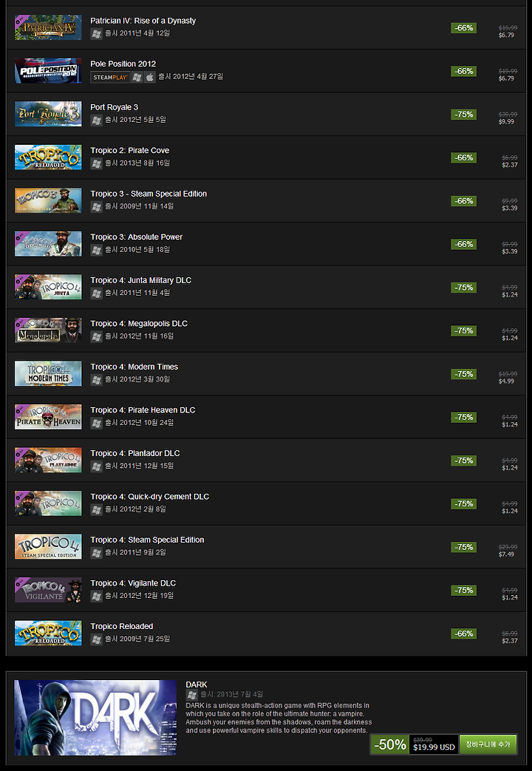Open the DARK game title link

coord(197,685)
